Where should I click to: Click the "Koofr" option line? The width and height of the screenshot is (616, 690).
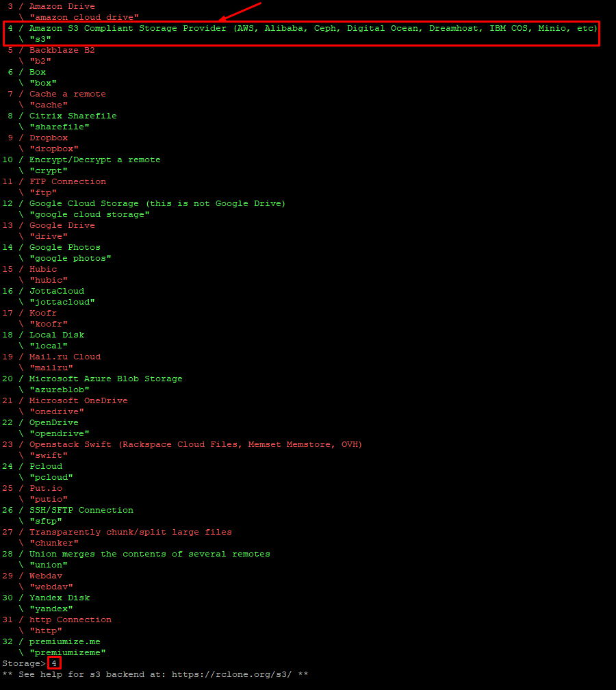pos(42,313)
